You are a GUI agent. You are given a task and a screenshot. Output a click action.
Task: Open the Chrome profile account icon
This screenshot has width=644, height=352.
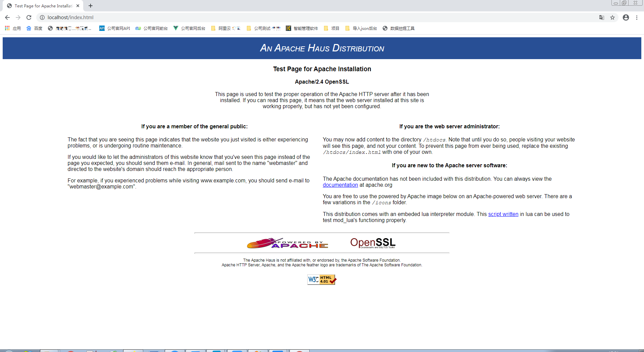pyautogui.click(x=626, y=17)
